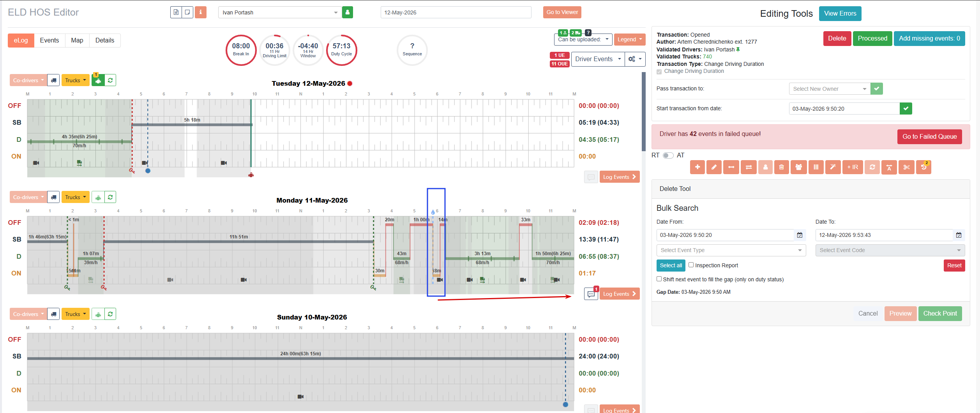
Task: Click the 12-May-2026 date field
Action: (456, 12)
